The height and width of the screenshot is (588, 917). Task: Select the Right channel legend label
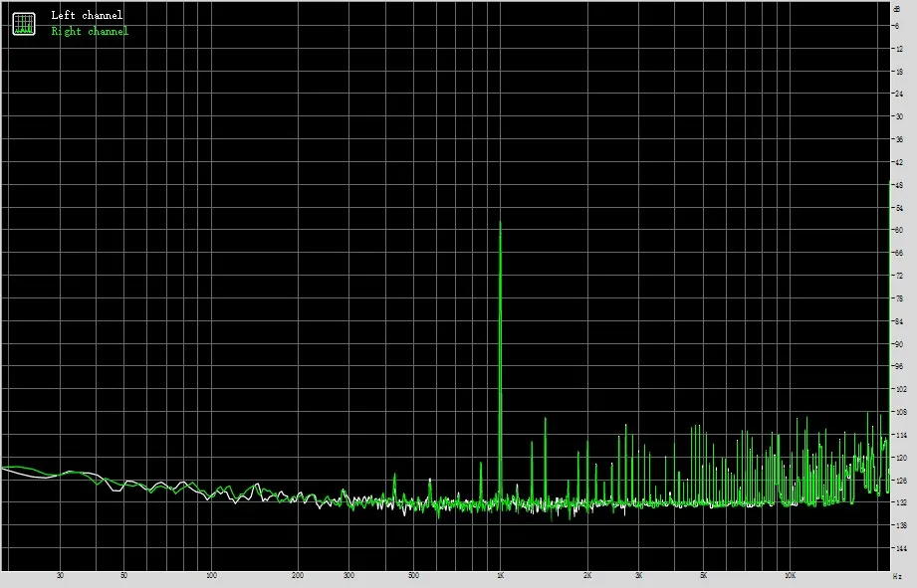(x=90, y=31)
